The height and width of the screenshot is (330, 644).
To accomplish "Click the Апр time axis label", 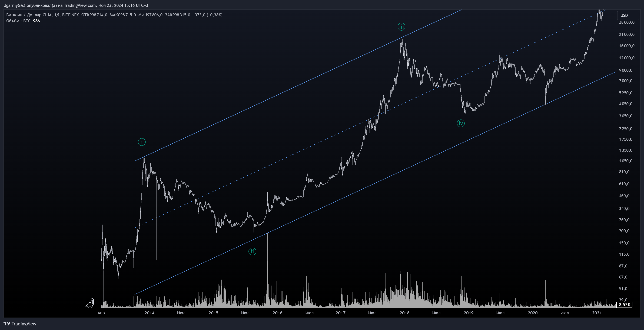I will coord(101,313).
